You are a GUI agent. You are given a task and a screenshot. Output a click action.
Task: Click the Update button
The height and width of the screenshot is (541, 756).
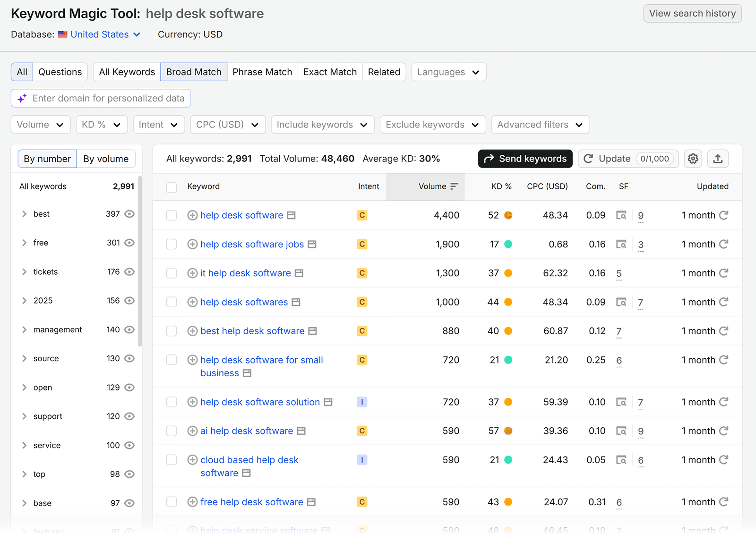628,159
